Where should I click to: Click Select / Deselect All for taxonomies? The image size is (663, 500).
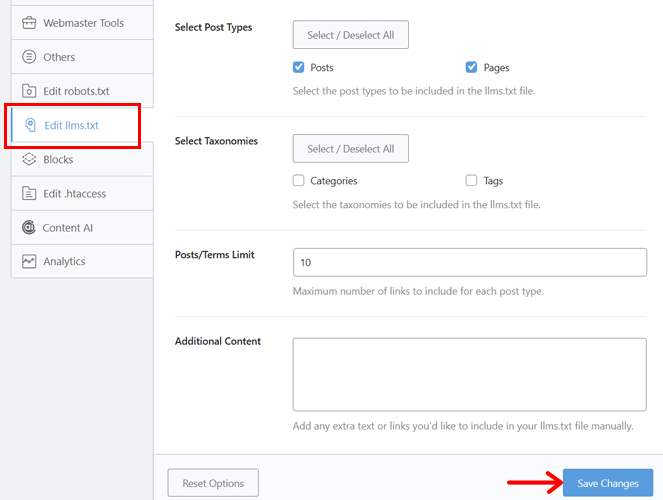point(351,148)
